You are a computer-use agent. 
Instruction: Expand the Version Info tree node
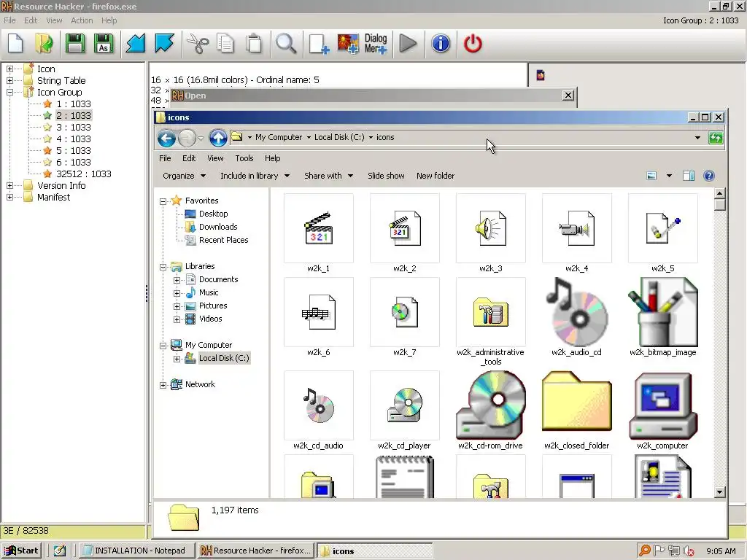[9, 186]
